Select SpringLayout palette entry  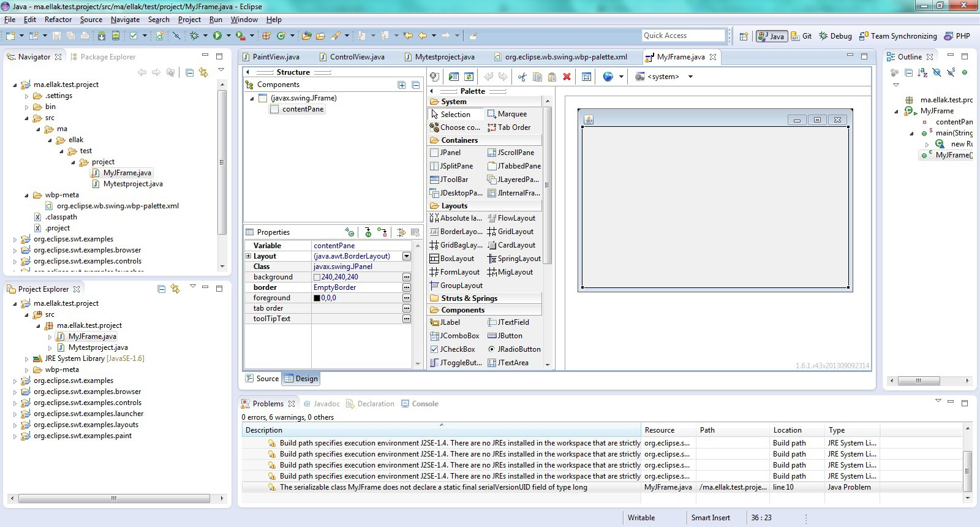pyautogui.click(x=514, y=259)
